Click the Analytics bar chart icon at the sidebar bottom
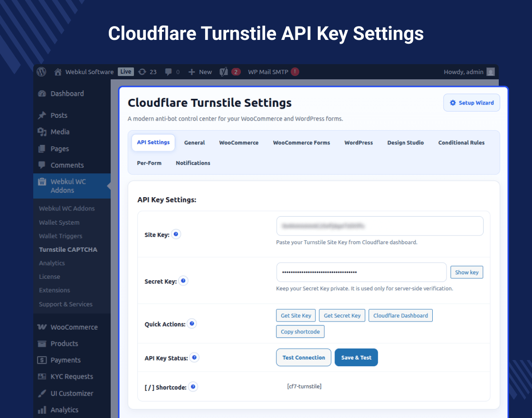The image size is (532, 418). coord(42,410)
